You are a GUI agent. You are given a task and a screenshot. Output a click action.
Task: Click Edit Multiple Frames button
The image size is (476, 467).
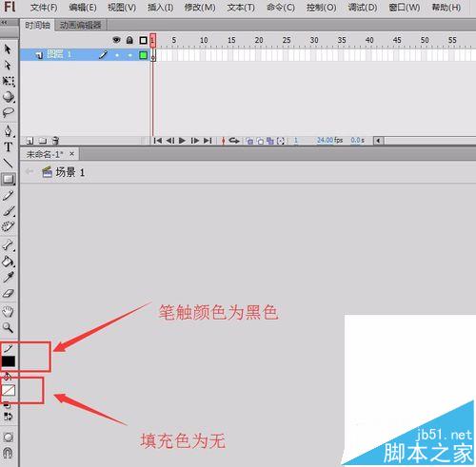coord(270,141)
